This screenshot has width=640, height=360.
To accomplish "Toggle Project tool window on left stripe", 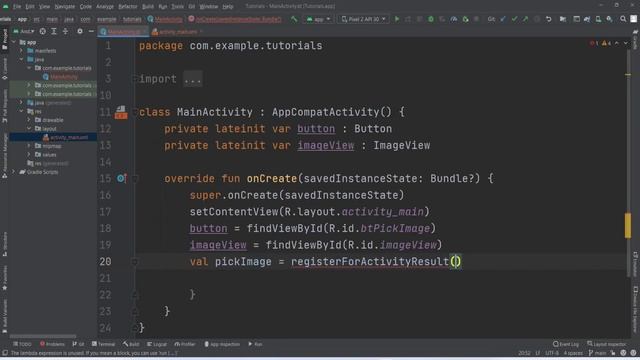I will coord(4,40).
